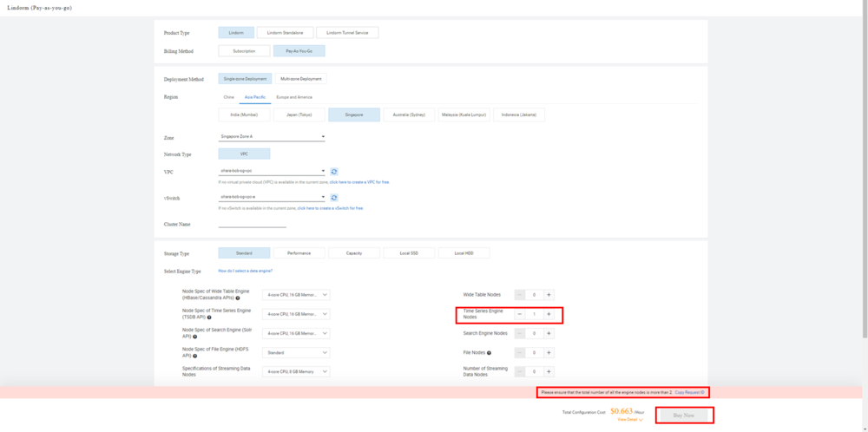Viewport: 868px width, 432px height.
Task: Select Australia (Sydney) region
Action: pyautogui.click(x=409, y=115)
